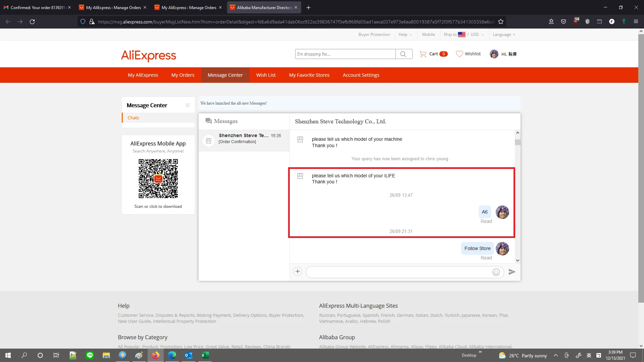Reload the page in browser

tap(32, 22)
